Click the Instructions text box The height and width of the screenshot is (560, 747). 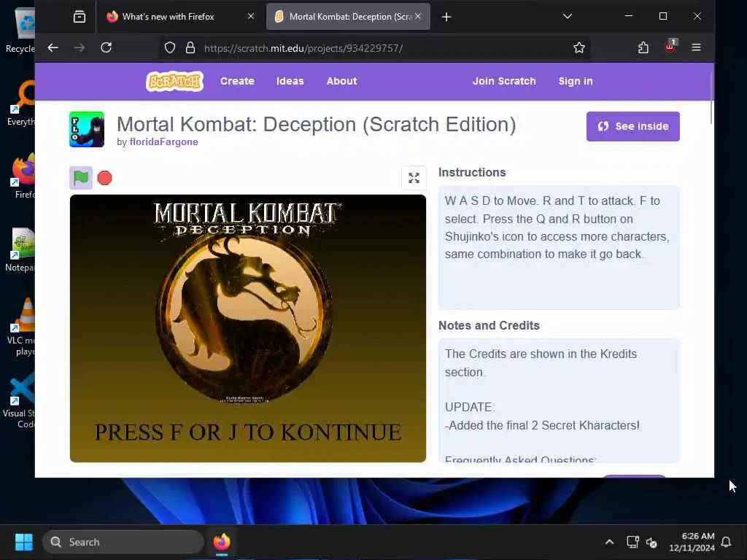pos(559,248)
